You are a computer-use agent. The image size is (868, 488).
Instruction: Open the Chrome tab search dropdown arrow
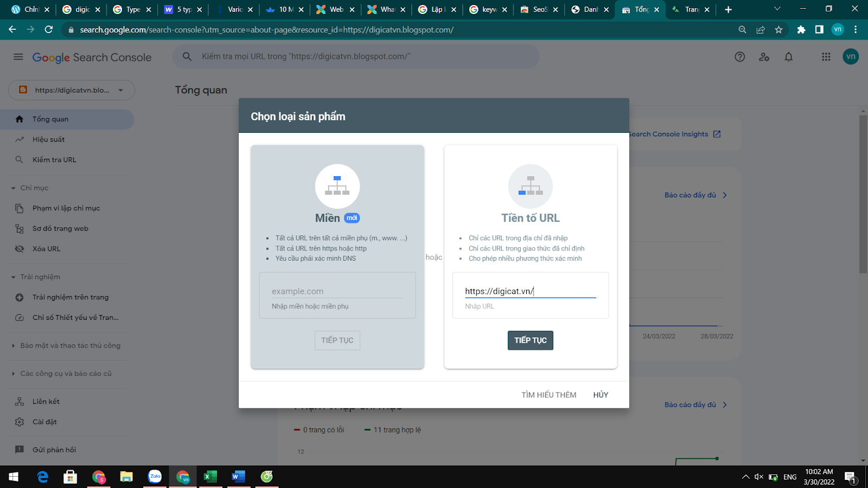tap(777, 9)
